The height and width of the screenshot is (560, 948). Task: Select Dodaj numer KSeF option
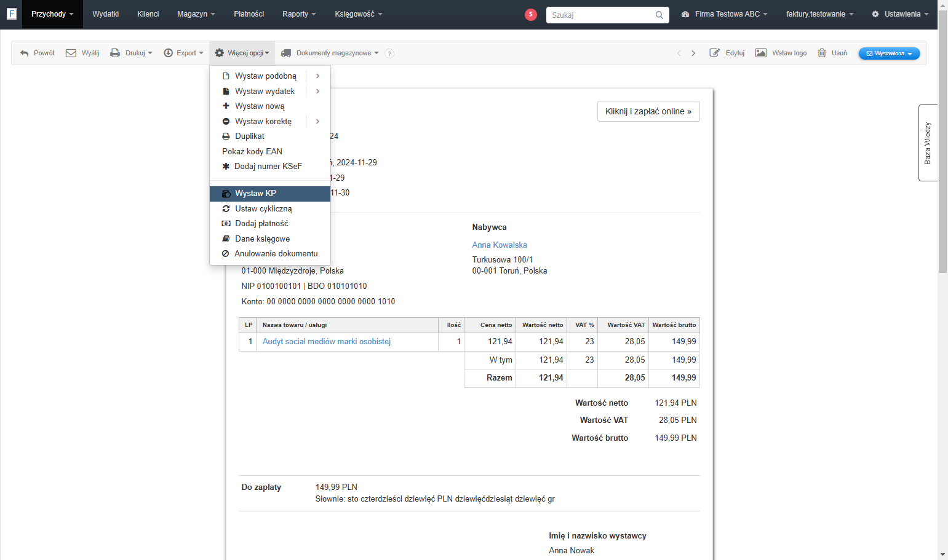[270, 167]
